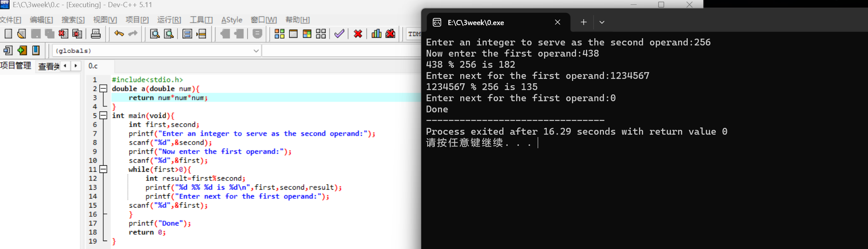Select the E:\C\3week\0.exe terminal tab

(x=499, y=22)
